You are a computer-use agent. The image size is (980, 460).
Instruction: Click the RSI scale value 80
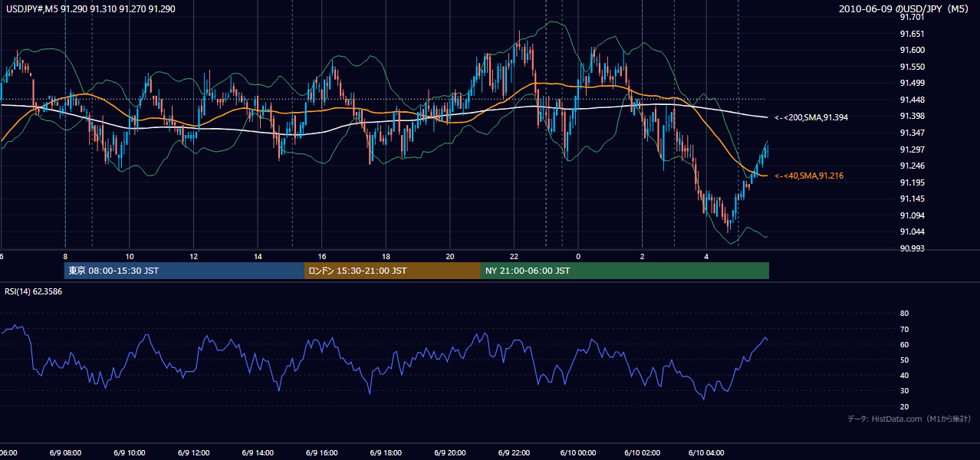[x=904, y=314]
